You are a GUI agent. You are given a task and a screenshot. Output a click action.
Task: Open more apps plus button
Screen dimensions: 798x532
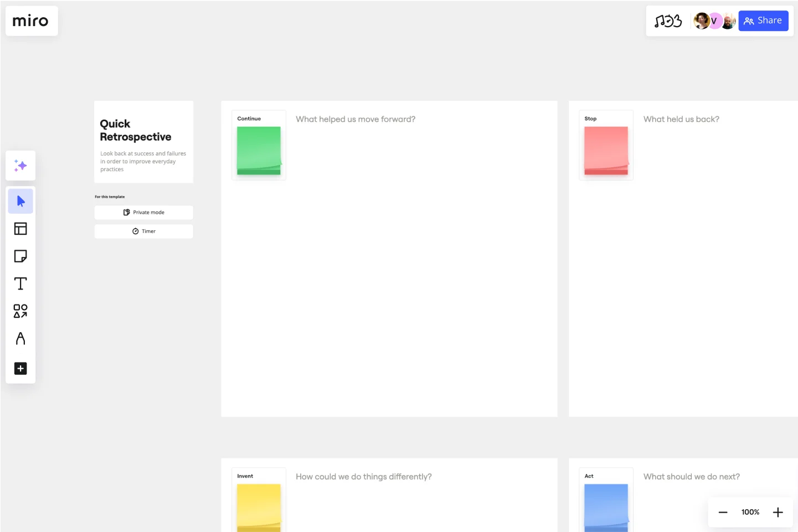point(20,369)
